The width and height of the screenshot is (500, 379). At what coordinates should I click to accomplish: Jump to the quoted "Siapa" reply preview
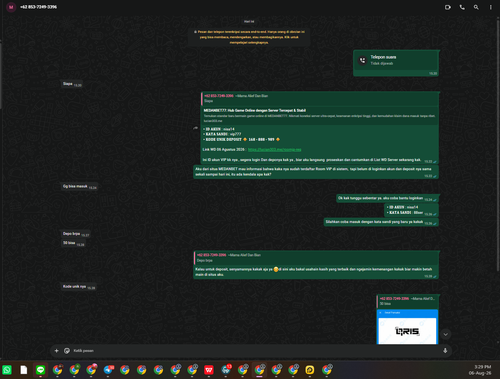(x=320, y=98)
